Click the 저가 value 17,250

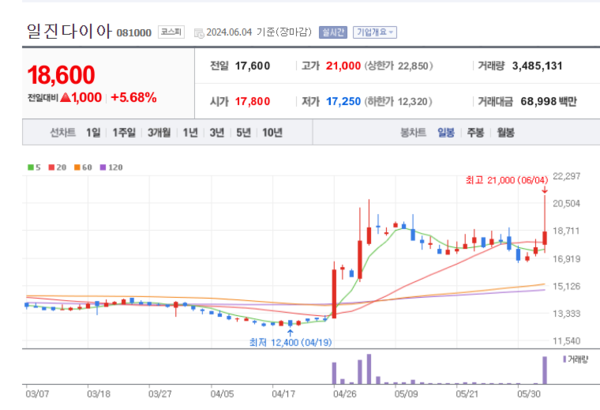tap(343, 101)
